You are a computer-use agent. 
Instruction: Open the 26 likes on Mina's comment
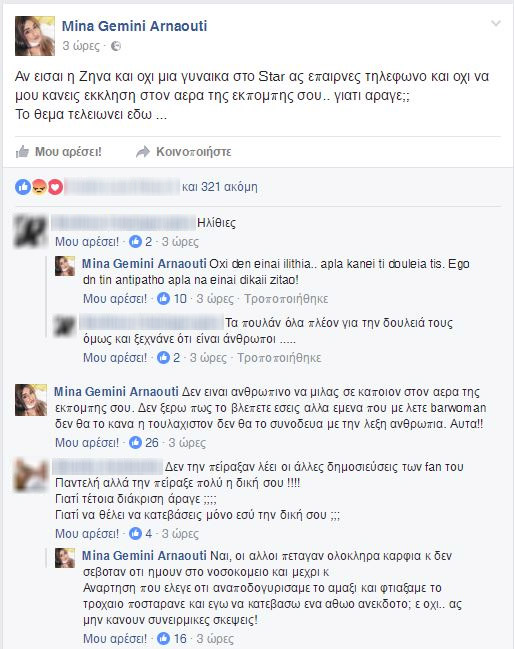(x=144, y=443)
